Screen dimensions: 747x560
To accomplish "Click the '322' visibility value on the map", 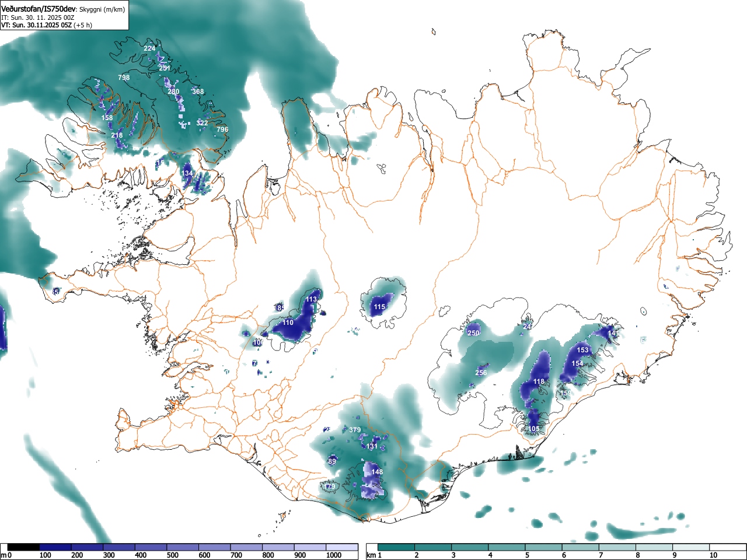I will coord(202,123).
